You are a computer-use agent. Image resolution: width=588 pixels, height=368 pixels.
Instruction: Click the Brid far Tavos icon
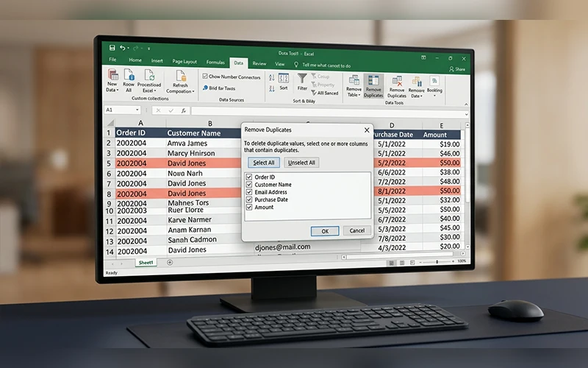point(205,88)
